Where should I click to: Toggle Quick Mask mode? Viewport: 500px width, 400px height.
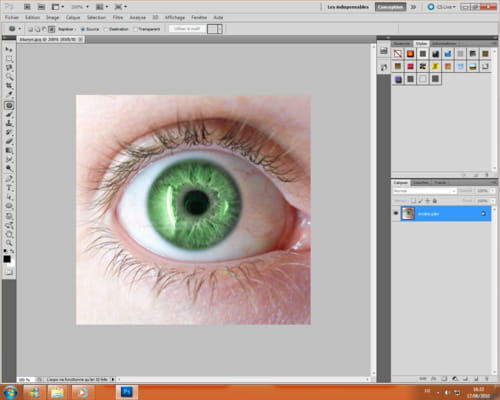[9, 272]
